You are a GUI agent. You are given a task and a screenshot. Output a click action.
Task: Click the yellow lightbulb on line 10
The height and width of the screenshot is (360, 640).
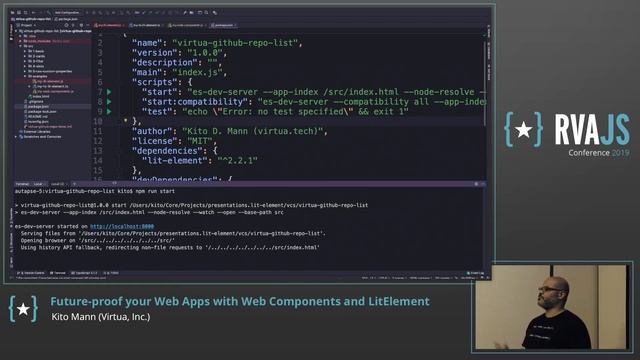tap(125, 121)
